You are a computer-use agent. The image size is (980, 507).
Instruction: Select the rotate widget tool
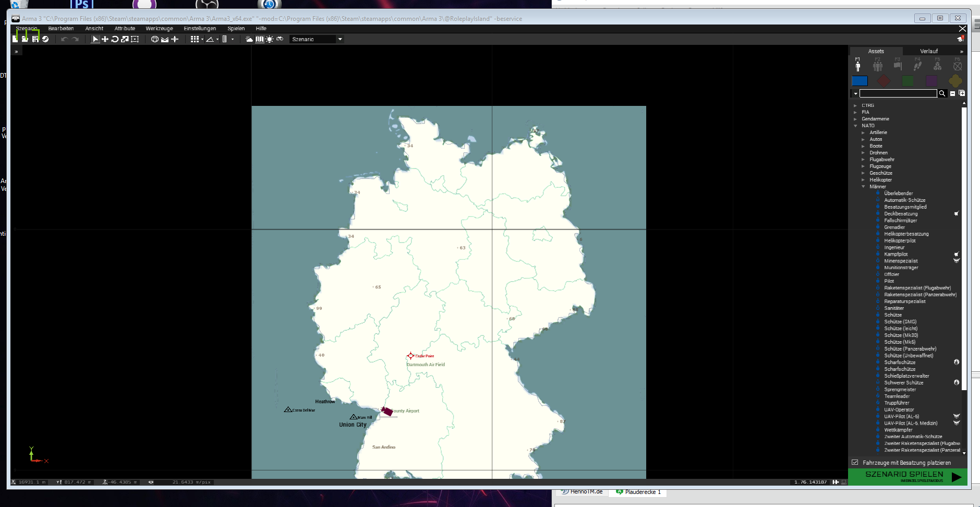coord(115,39)
